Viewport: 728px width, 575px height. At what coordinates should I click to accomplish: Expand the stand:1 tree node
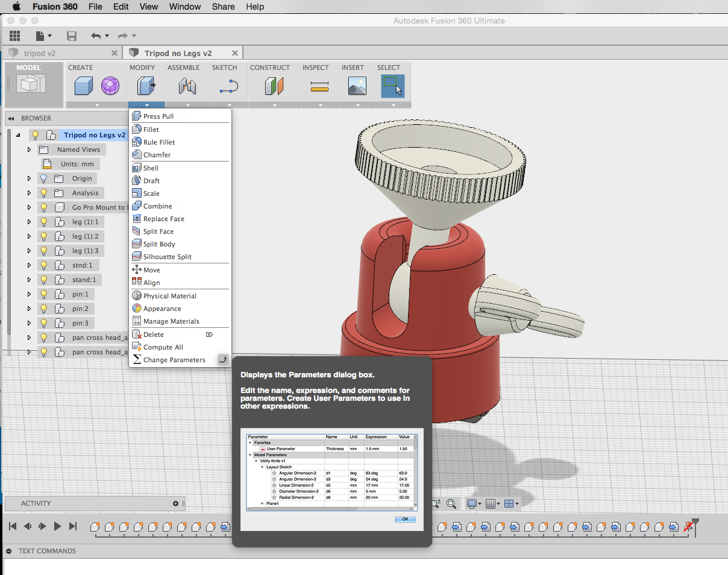coord(29,280)
